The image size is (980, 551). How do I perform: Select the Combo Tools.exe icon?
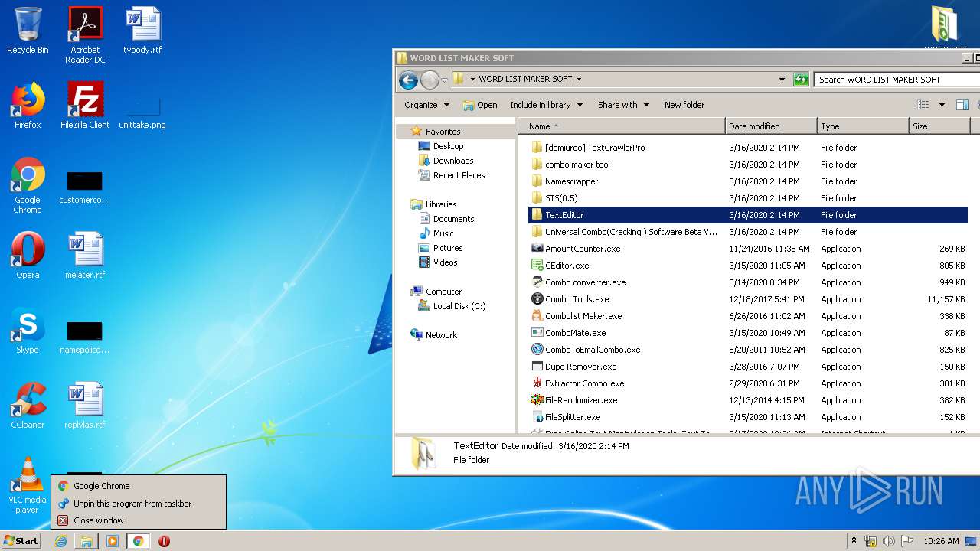[x=537, y=299]
